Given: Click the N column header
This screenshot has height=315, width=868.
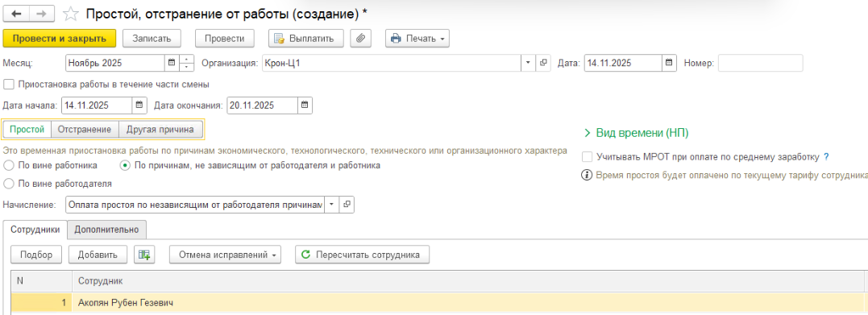Looking at the screenshot, I should (42, 281).
